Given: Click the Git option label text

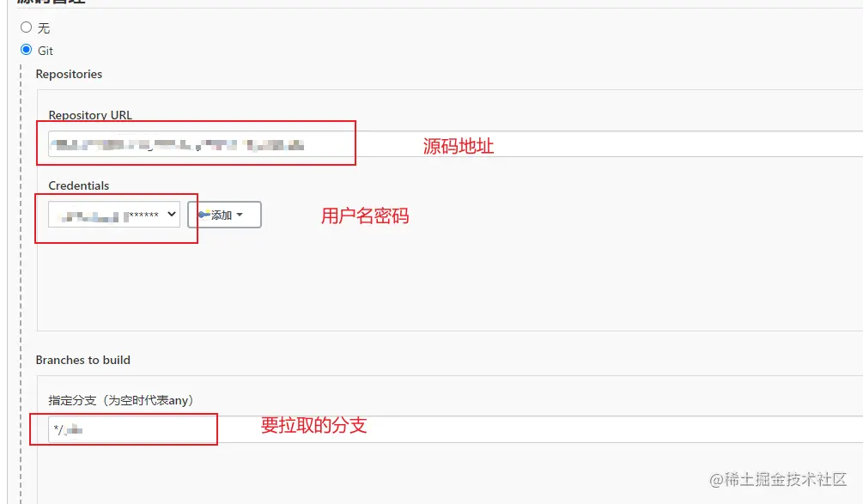Looking at the screenshot, I should (x=46, y=52).
